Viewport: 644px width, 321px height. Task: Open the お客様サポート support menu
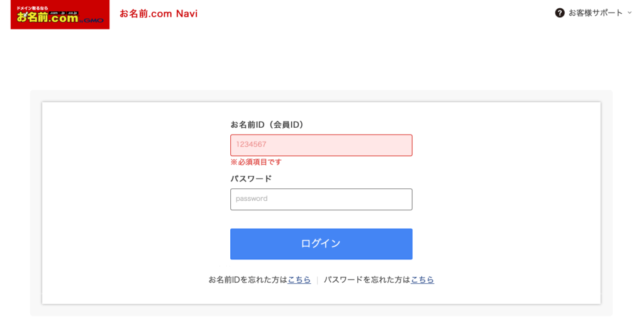pyautogui.click(x=594, y=13)
